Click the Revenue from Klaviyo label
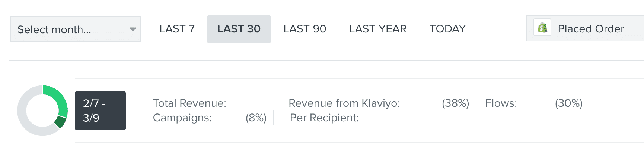Viewport: 644px width, 162px height. coord(344,103)
